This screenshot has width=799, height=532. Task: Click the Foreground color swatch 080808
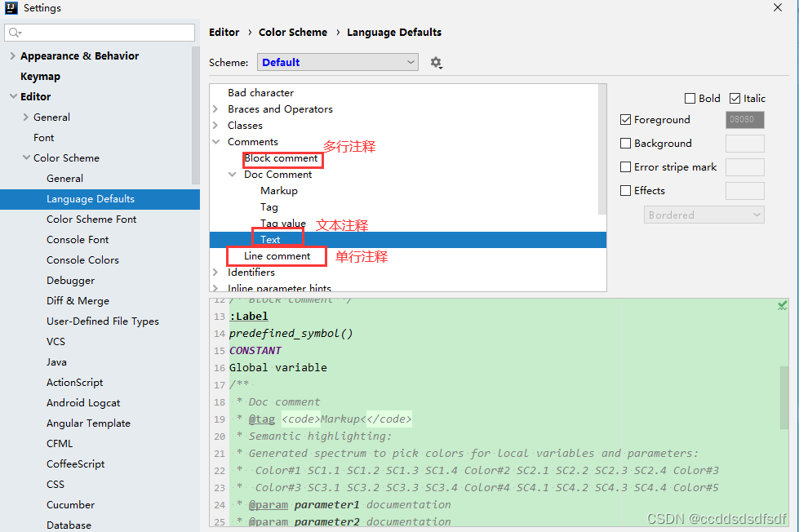(x=744, y=120)
